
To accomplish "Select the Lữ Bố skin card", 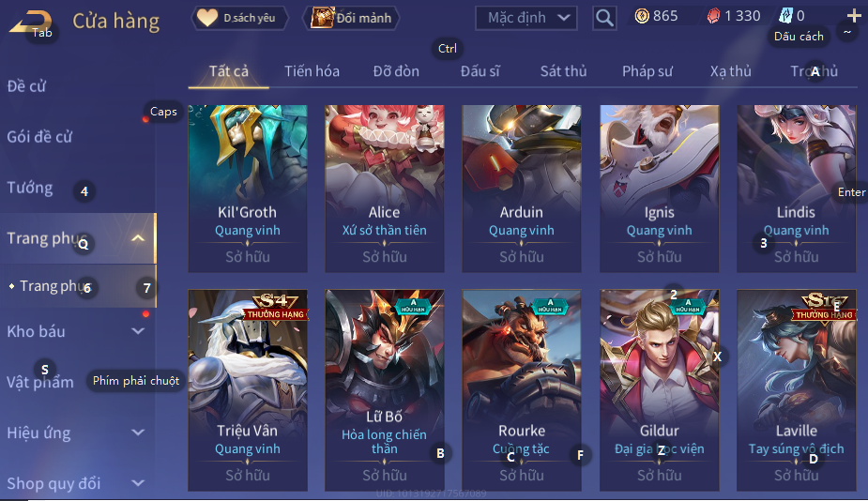I will click(x=384, y=390).
